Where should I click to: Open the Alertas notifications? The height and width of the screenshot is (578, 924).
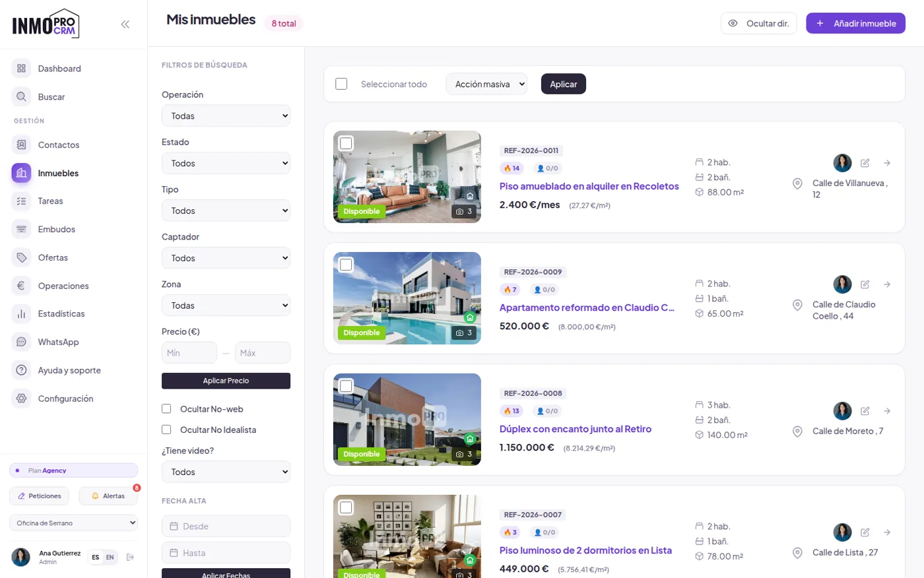point(108,496)
